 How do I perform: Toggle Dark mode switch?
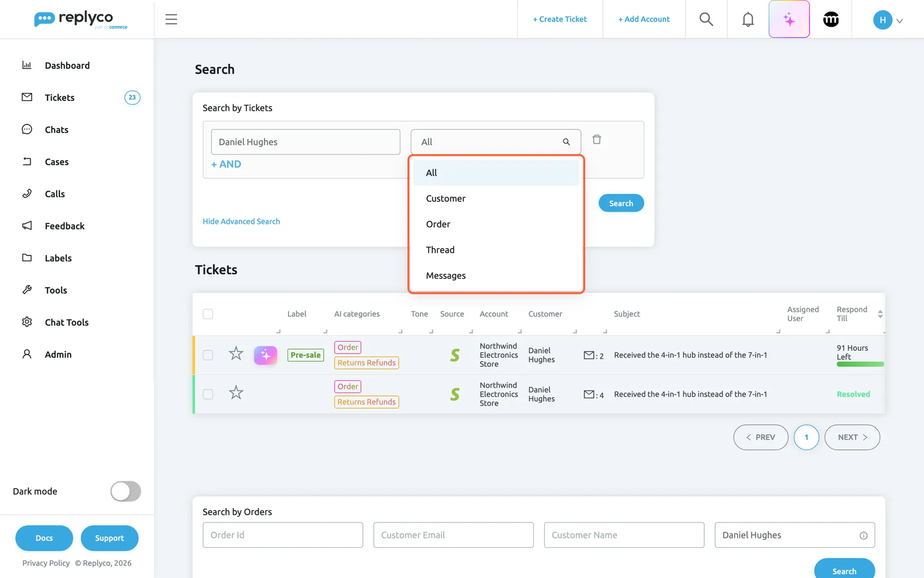(x=126, y=491)
